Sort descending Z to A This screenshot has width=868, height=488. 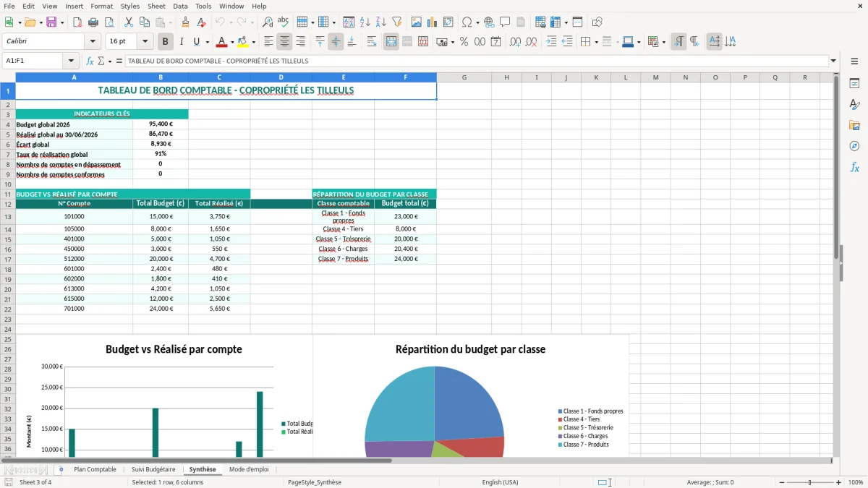tap(381, 22)
